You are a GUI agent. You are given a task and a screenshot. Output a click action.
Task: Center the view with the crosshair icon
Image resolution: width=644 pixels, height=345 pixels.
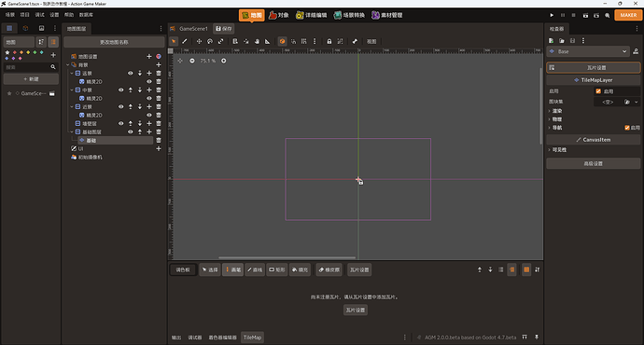[180, 61]
